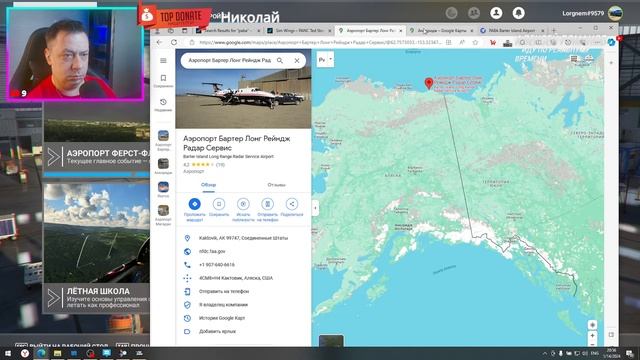Open the Windows notification center icon
The height and width of the screenshot is (360, 640).
(630, 353)
